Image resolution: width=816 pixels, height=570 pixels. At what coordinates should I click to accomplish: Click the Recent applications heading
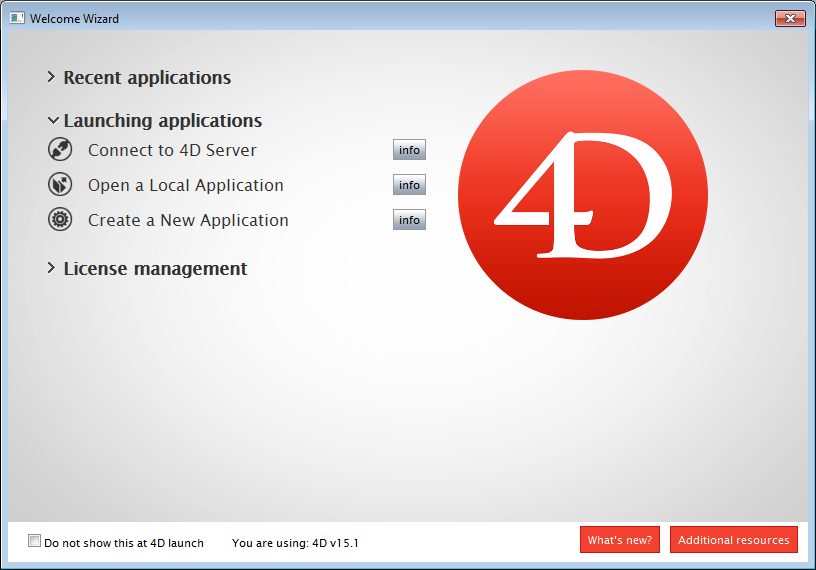tap(147, 77)
